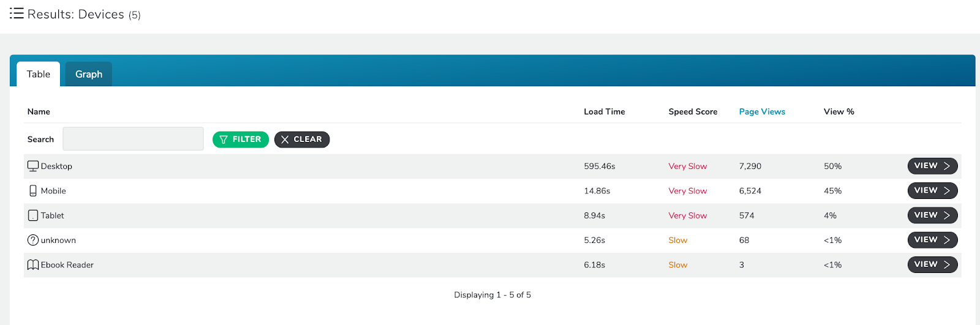Focus the Search input field
Screen dimensions: 980x325
pos(133,139)
